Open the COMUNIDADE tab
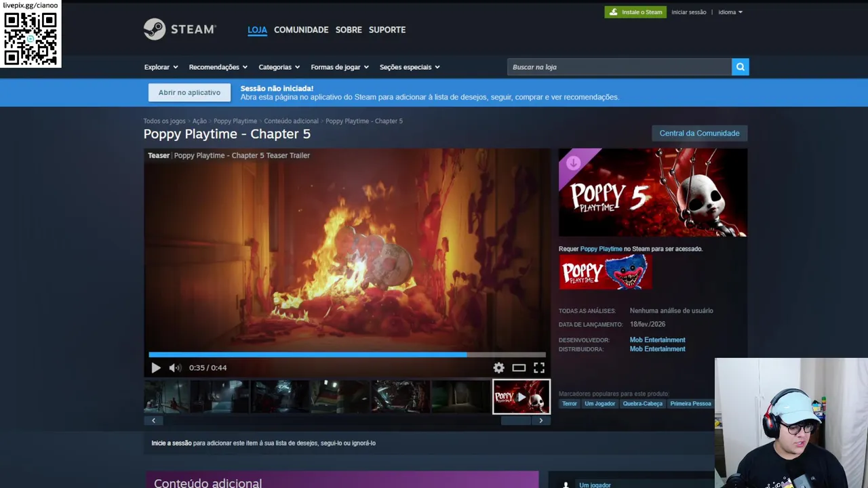 pyautogui.click(x=301, y=30)
